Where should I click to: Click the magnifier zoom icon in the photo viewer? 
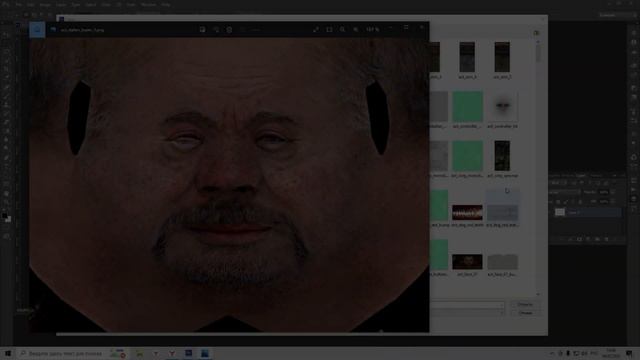(x=342, y=29)
